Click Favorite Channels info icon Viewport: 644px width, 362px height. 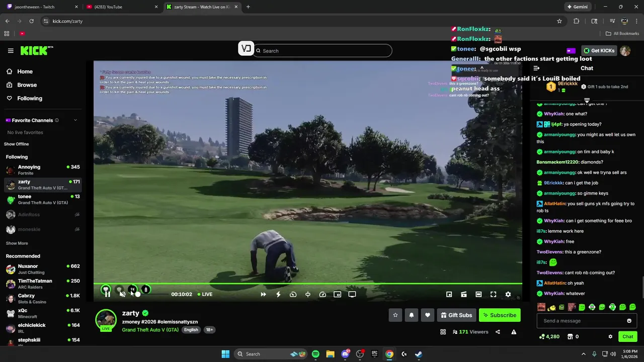click(57, 120)
